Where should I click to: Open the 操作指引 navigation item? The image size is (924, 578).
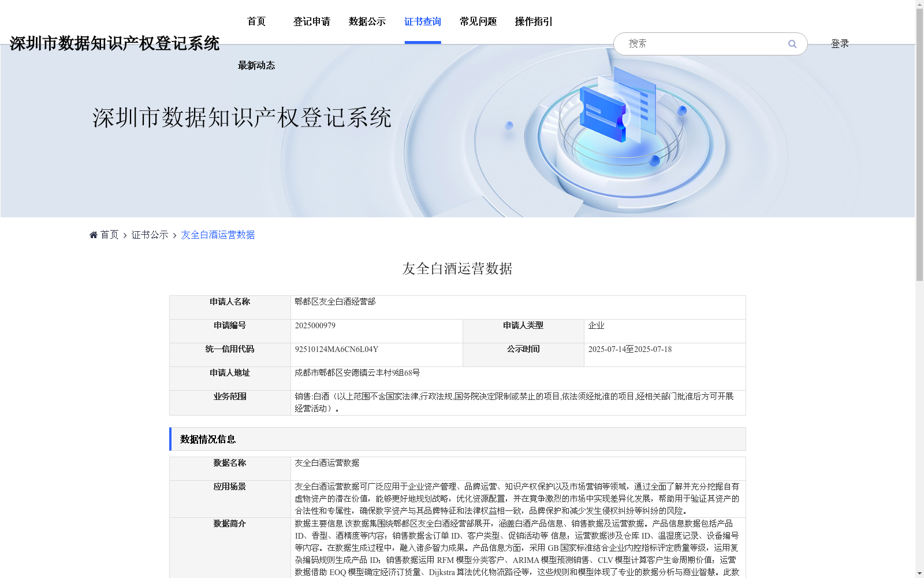point(534,21)
